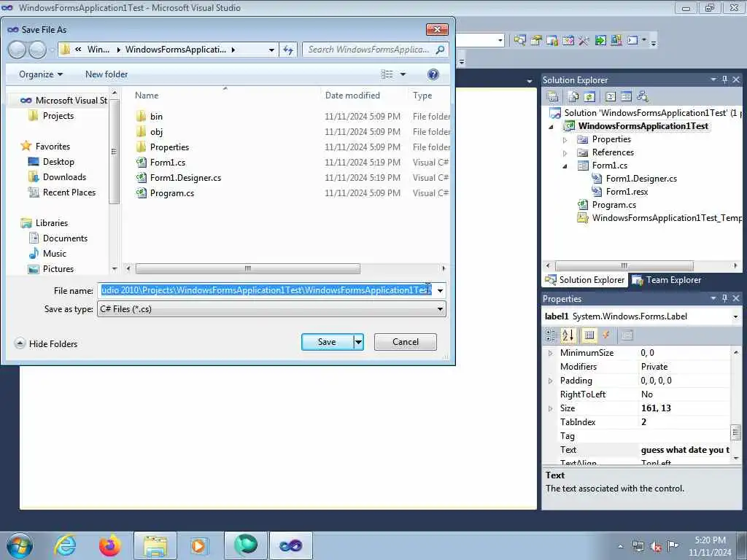The height and width of the screenshot is (560, 747).
Task: Click the muted volume tray icon
Action: [656, 547]
